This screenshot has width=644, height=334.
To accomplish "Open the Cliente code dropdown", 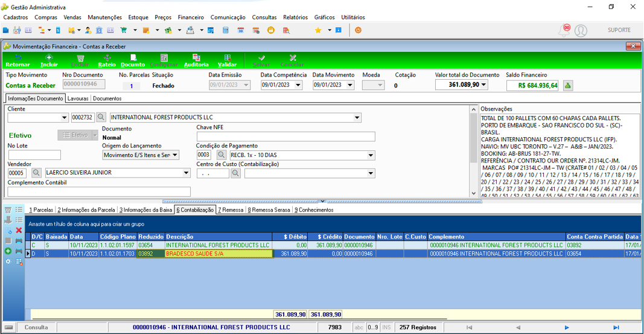I will (64, 118).
